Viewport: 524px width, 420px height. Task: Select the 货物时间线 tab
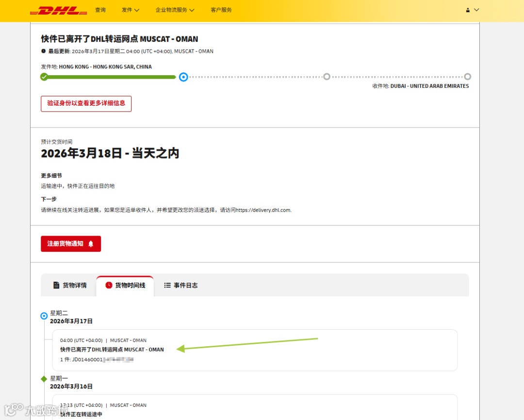tap(125, 285)
